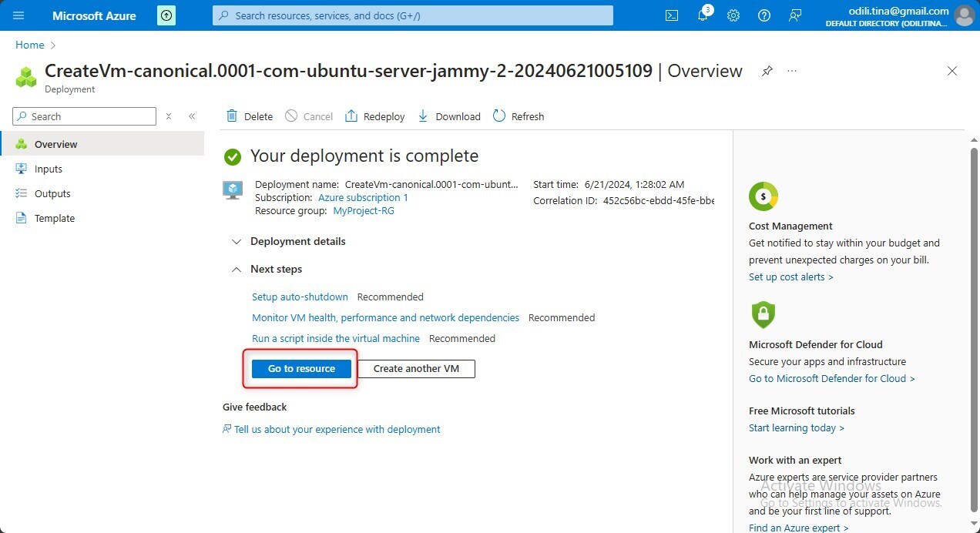Click Monitor VM health, performance link
Viewport: 980px width, 533px height.
[x=385, y=317]
